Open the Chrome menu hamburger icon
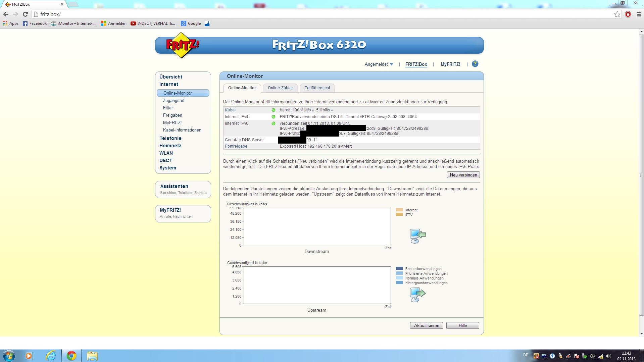 click(639, 14)
